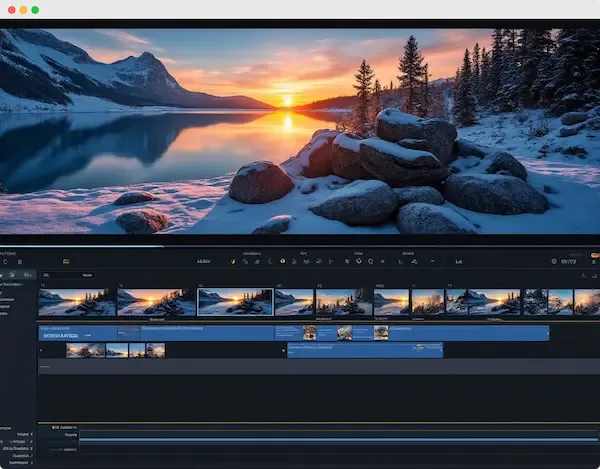Click the progress bar under the preview

click(x=300, y=246)
